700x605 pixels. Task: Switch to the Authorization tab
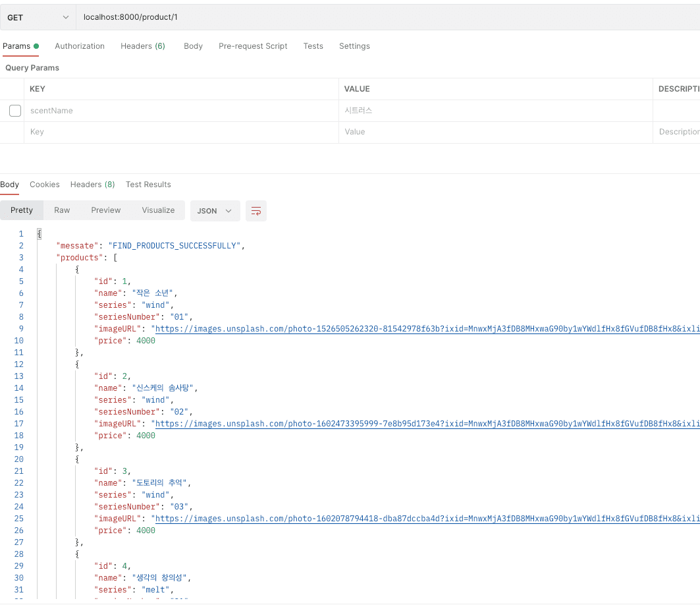point(80,46)
